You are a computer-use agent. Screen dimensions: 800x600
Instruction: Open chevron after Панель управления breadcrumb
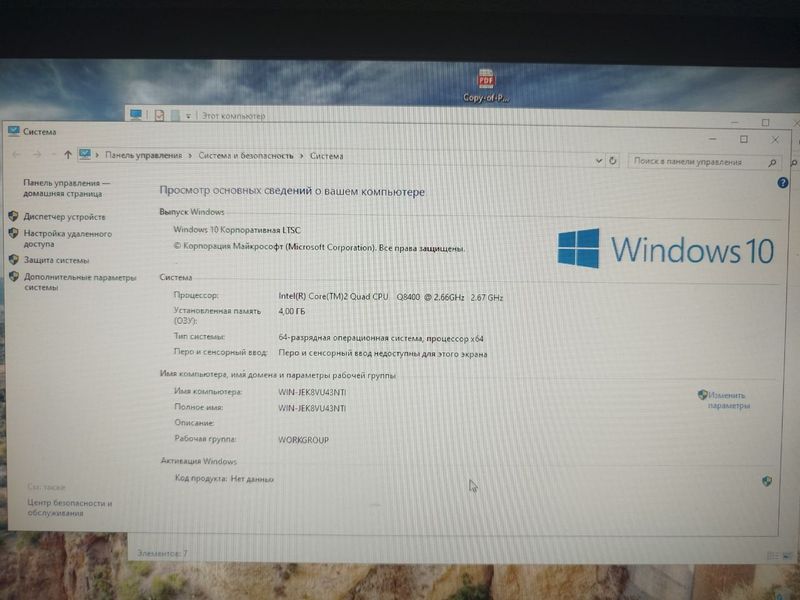[190, 156]
